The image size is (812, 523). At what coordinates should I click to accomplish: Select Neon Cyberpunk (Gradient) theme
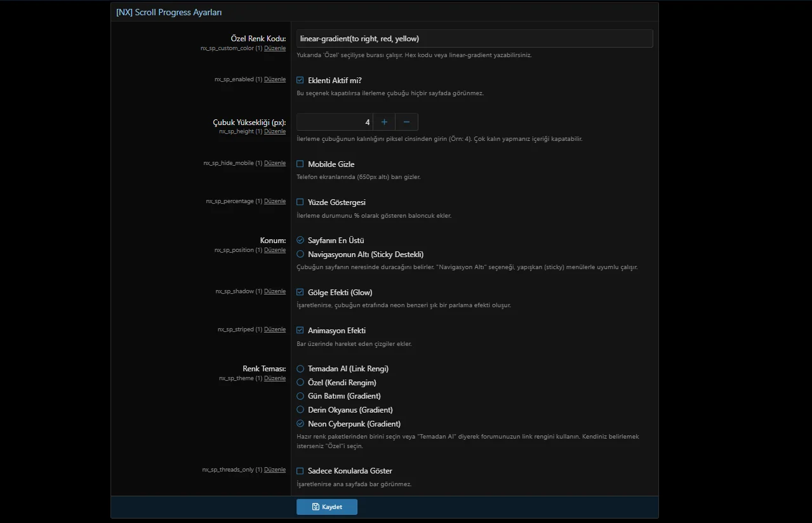coord(300,423)
